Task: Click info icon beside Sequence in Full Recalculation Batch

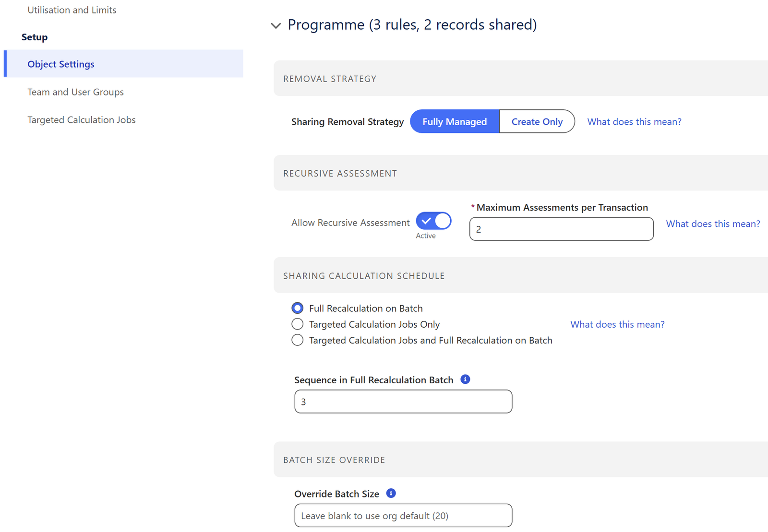Action: click(x=465, y=379)
